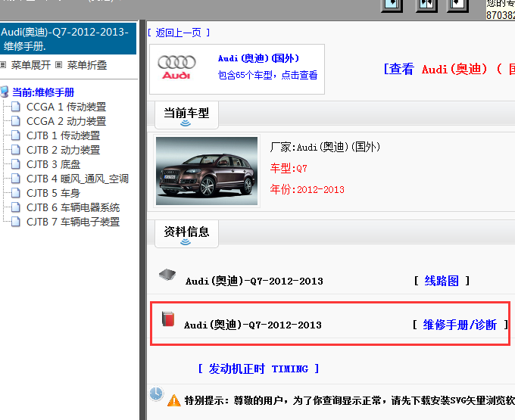This screenshot has height=420, width=515.
Task: Click the left pane layout toolbar icon
Action: pyautogui.click(x=392, y=5)
